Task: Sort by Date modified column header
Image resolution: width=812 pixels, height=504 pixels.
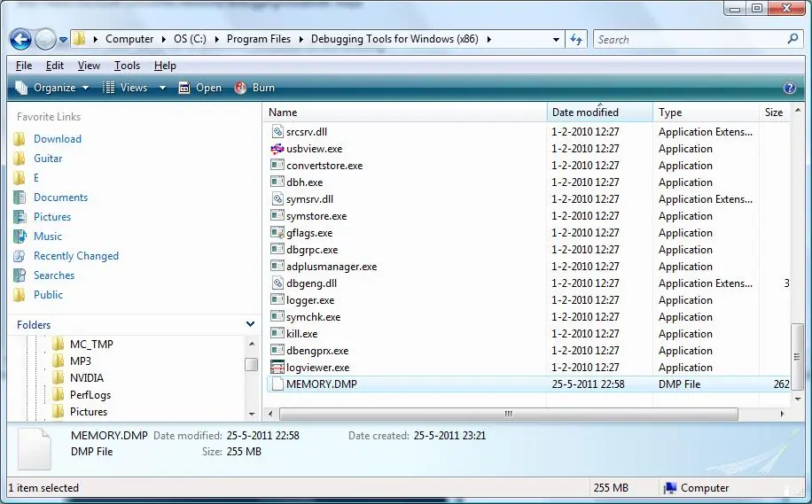Action: tap(599, 112)
